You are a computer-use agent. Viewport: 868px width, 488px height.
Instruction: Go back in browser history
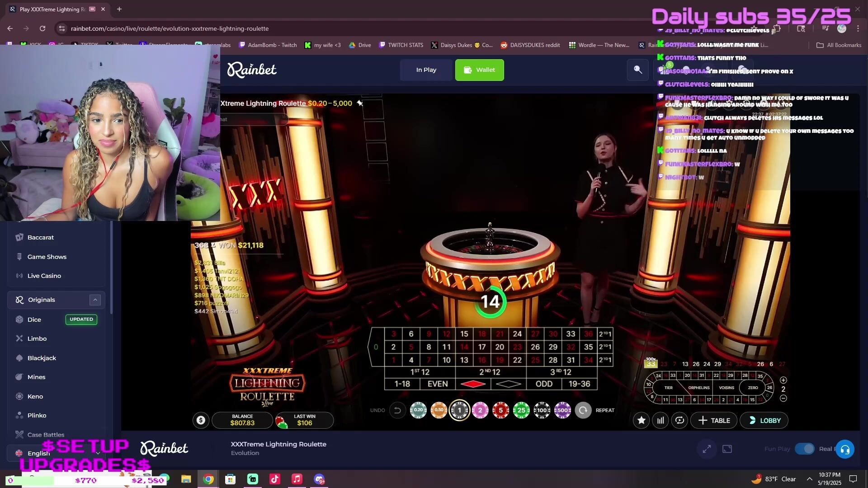tap(10, 28)
